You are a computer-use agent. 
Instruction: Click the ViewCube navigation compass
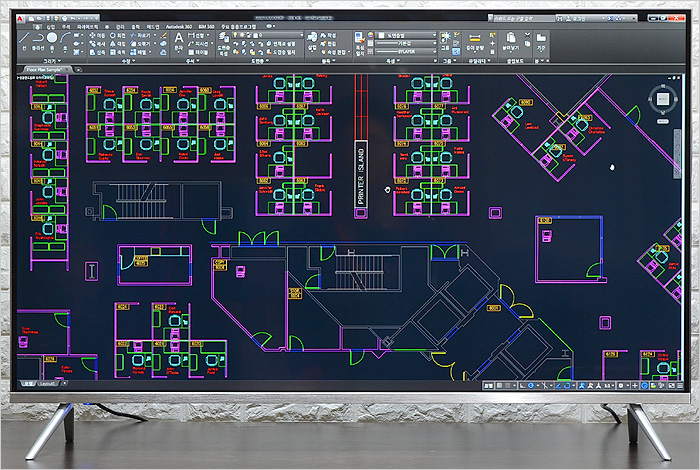coord(661,99)
